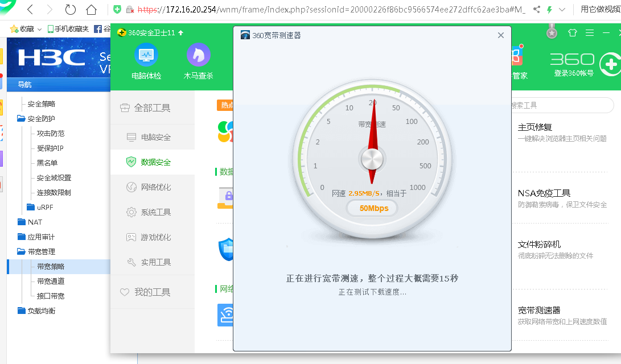Viewport: 621px width, 364px height.
Task: Open the address bar dropdown chevron
Action: [x=562, y=10]
